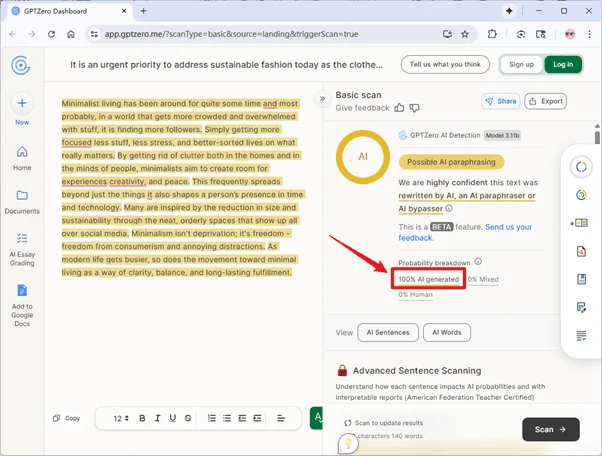View AI Words
This screenshot has width=602, height=456.
click(x=447, y=332)
